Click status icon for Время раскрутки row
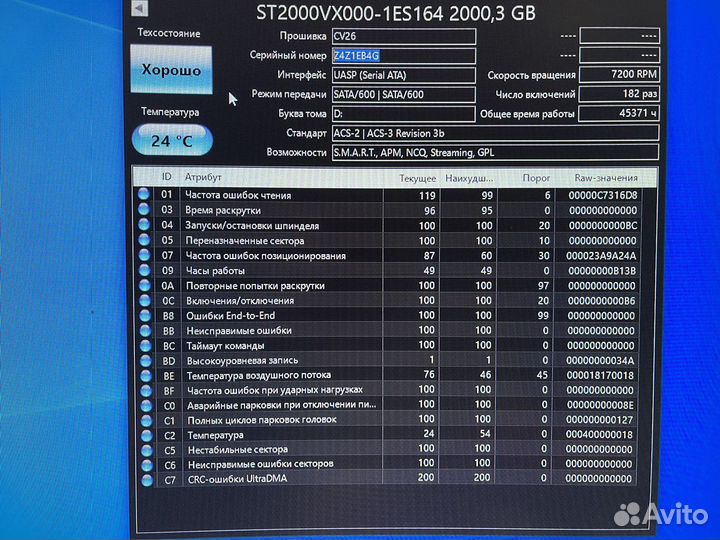This screenshot has height=540, width=720. 144,209
